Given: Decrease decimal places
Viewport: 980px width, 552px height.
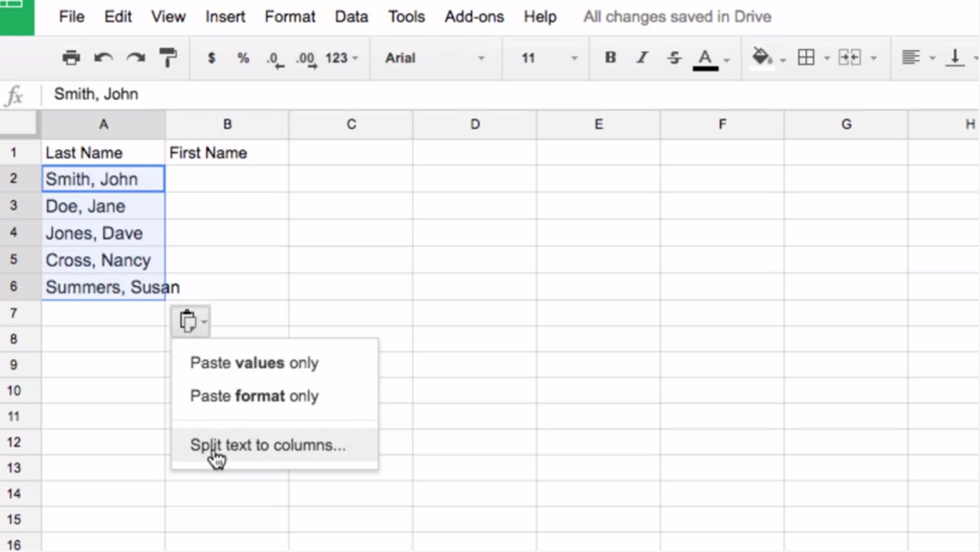Looking at the screenshot, I should click(x=275, y=58).
